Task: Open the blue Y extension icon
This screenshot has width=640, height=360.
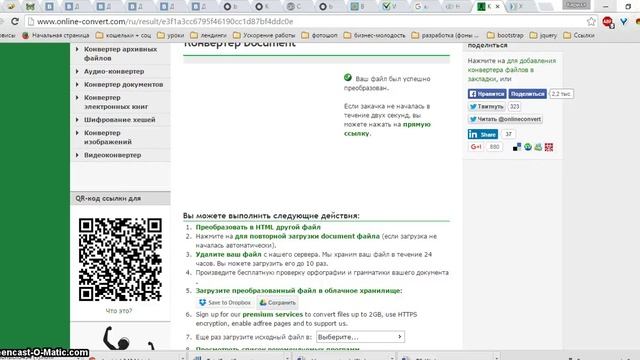Action: tap(623, 22)
